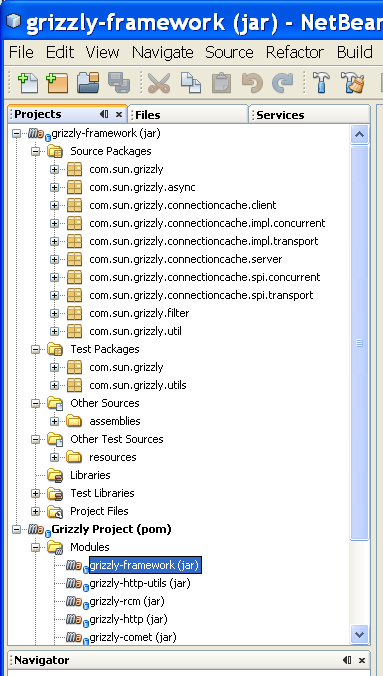This screenshot has width=383, height=676.
Task: Switch to the Files tab
Action: pos(188,115)
